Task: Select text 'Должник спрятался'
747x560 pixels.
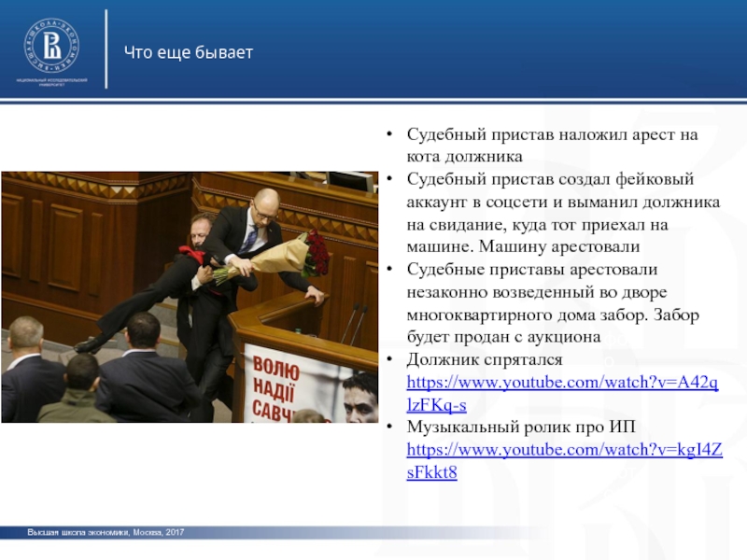Action: pos(485,359)
